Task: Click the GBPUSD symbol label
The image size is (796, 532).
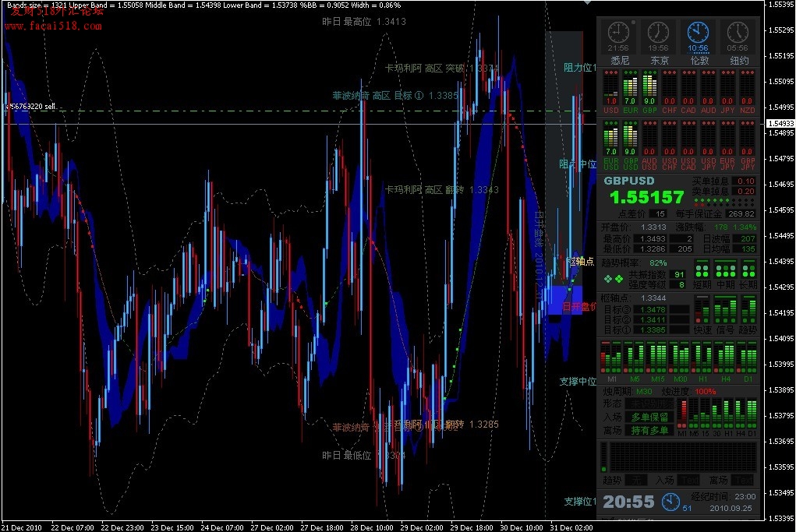Action: (x=629, y=181)
